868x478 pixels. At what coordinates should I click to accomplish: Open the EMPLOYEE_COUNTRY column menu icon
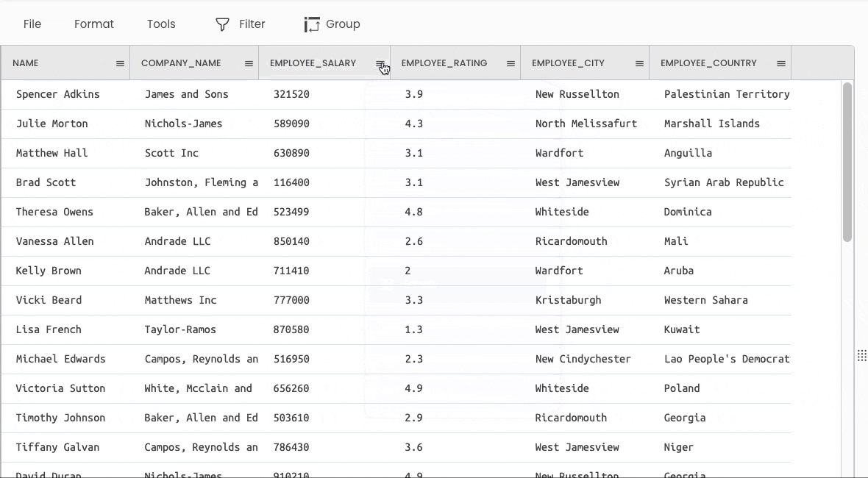click(x=781, y=64)
